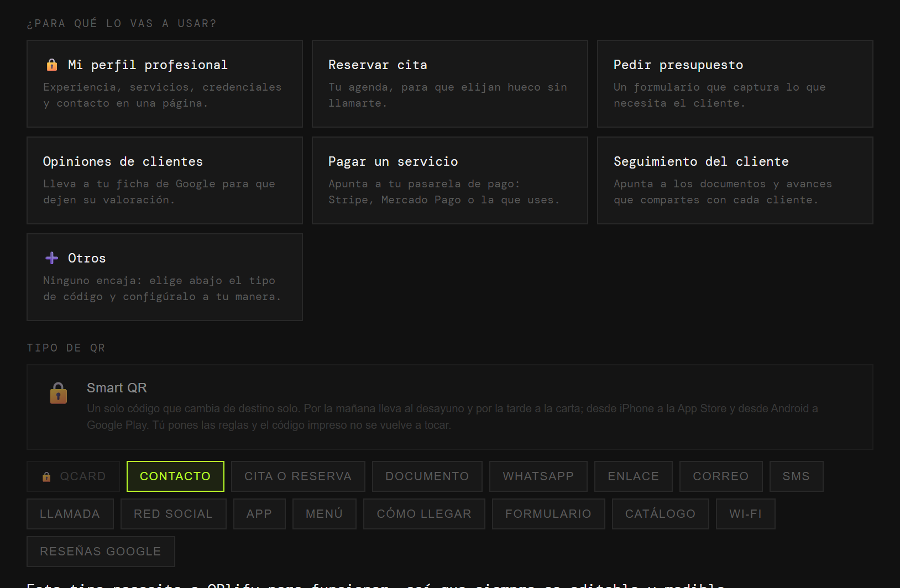
Task: Choose the Pedir presupuesto card
Action: click(x=735, y=83)
